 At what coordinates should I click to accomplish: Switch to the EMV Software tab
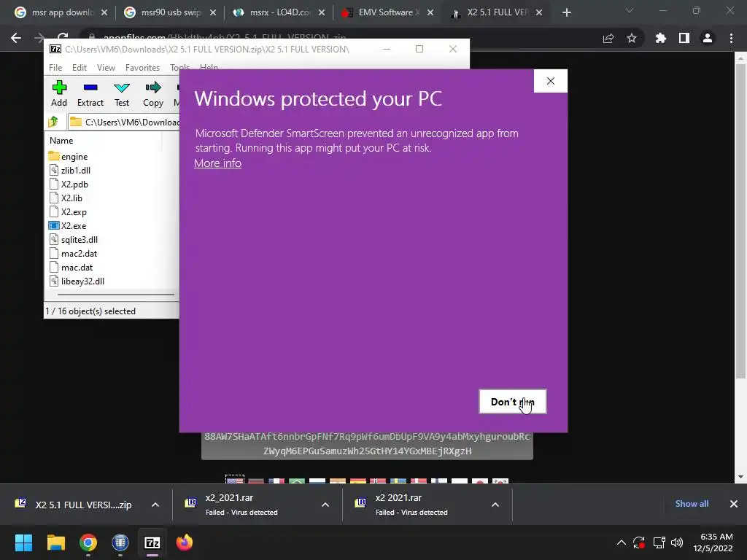point(381,12)
